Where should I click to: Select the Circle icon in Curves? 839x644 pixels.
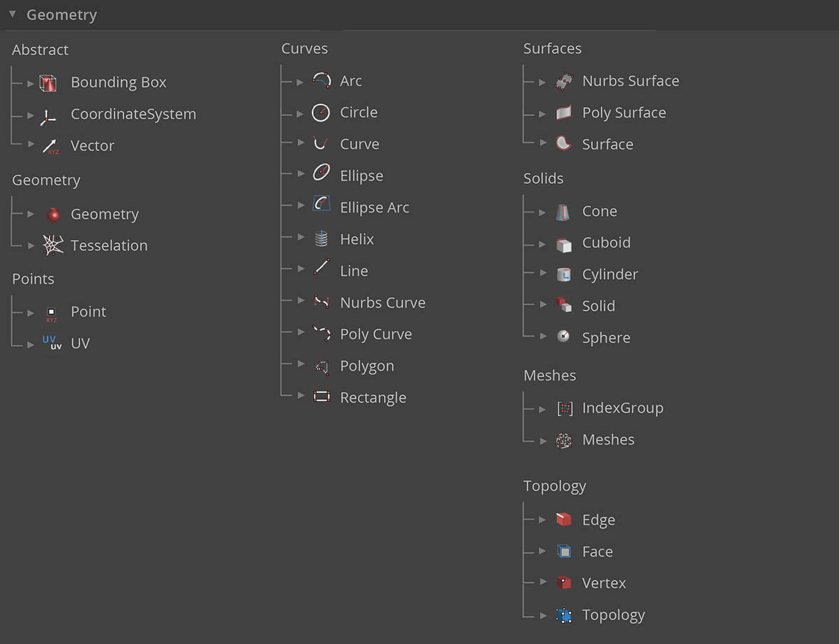(x=321, y=112)
